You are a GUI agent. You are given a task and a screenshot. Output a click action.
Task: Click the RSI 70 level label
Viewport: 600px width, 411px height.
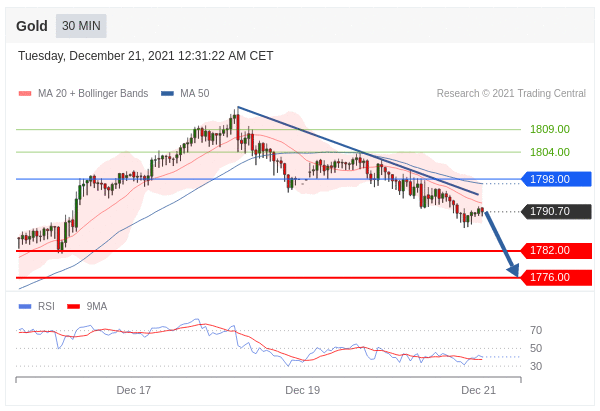tap(536, 330)
